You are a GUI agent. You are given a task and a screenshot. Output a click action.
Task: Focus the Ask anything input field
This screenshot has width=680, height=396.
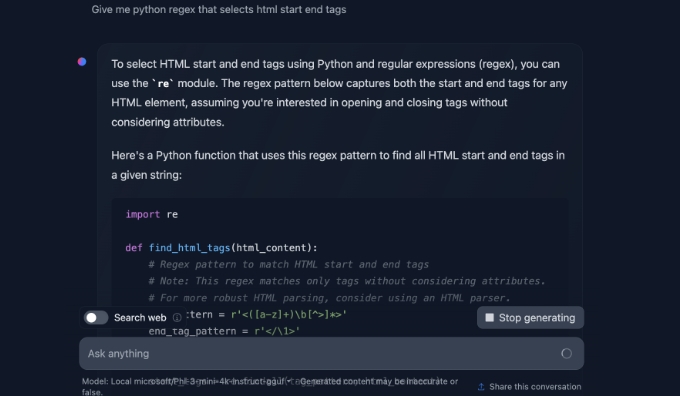[331, 353]
